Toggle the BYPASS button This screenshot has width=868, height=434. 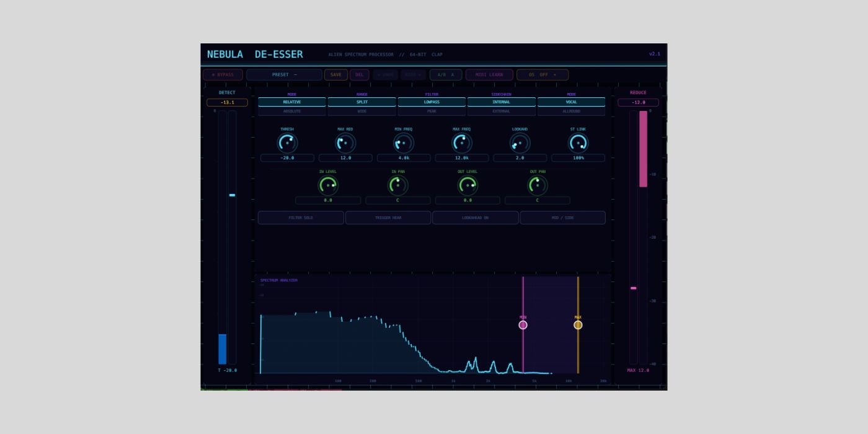(223, 75)
